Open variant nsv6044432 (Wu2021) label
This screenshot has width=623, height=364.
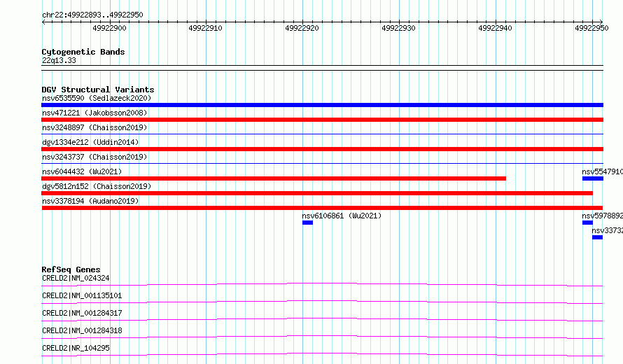[82, 171]
